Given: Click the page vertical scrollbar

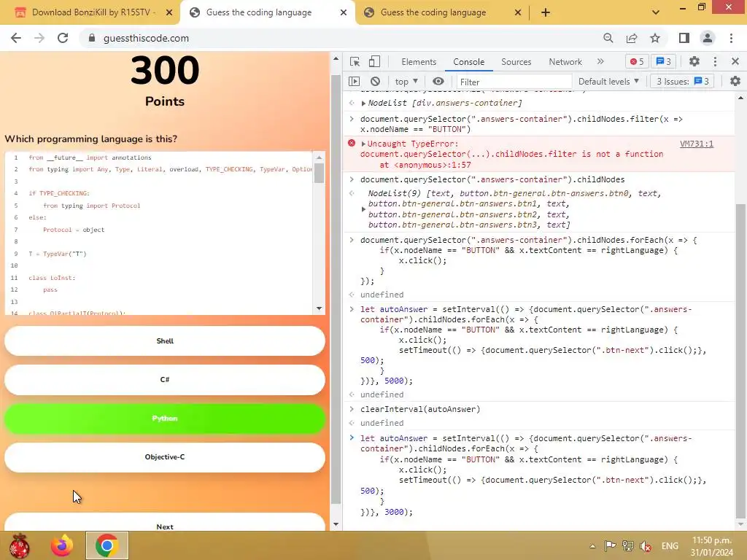Looking at the screenshot, I should [x=336, y=290].
